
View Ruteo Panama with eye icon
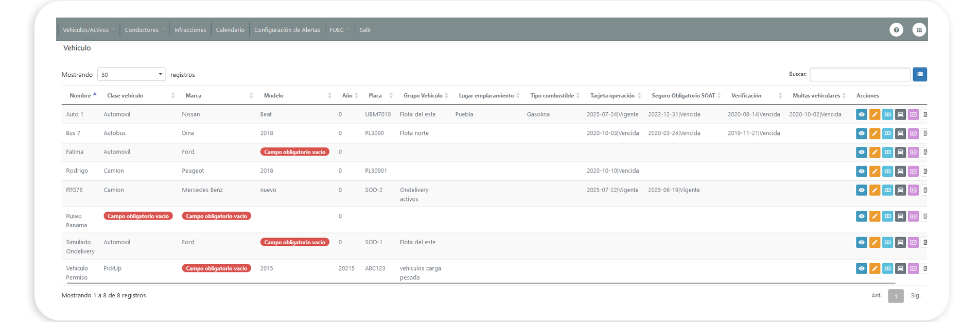click(861, 216)
